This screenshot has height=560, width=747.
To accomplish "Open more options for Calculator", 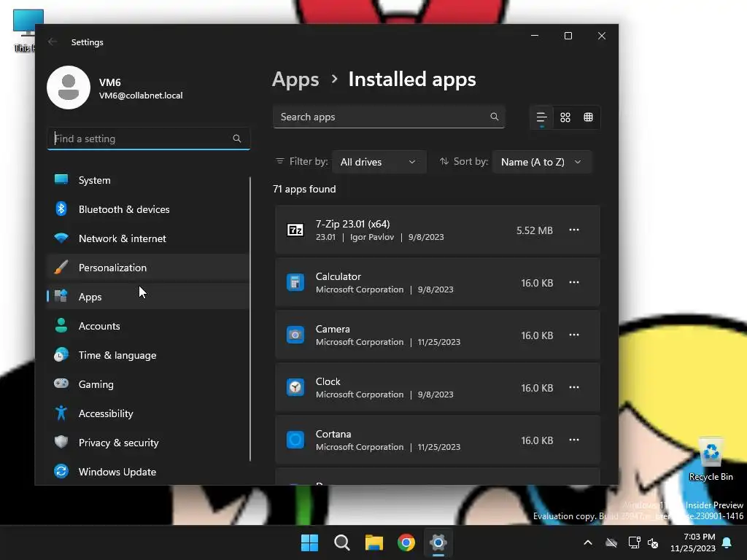I will [x=574, y=282].
